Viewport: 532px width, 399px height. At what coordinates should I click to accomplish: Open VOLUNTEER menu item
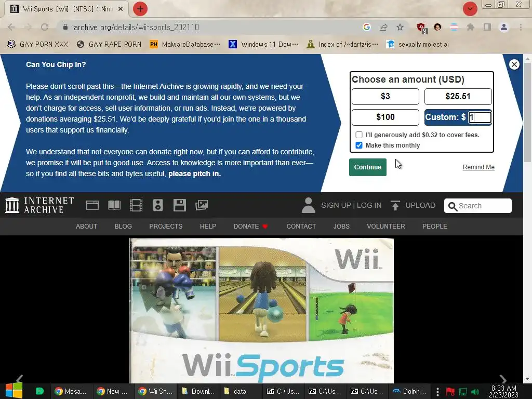point(386,227)
